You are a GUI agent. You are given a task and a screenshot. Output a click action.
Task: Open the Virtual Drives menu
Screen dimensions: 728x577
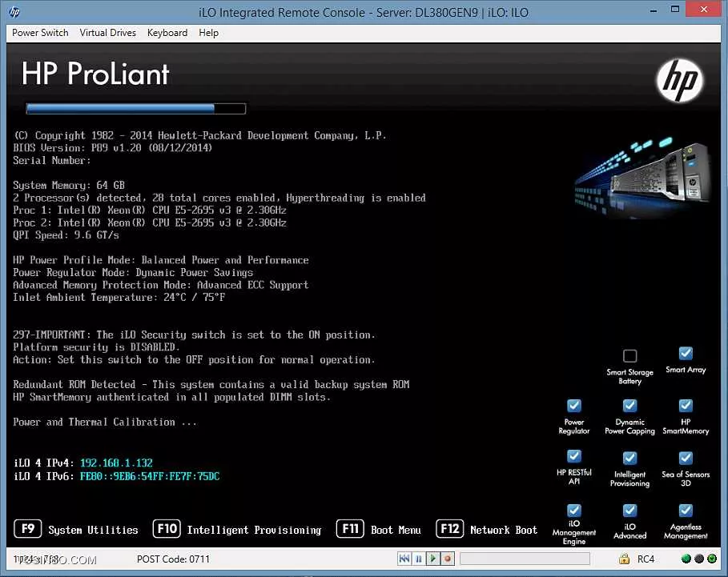107,33
